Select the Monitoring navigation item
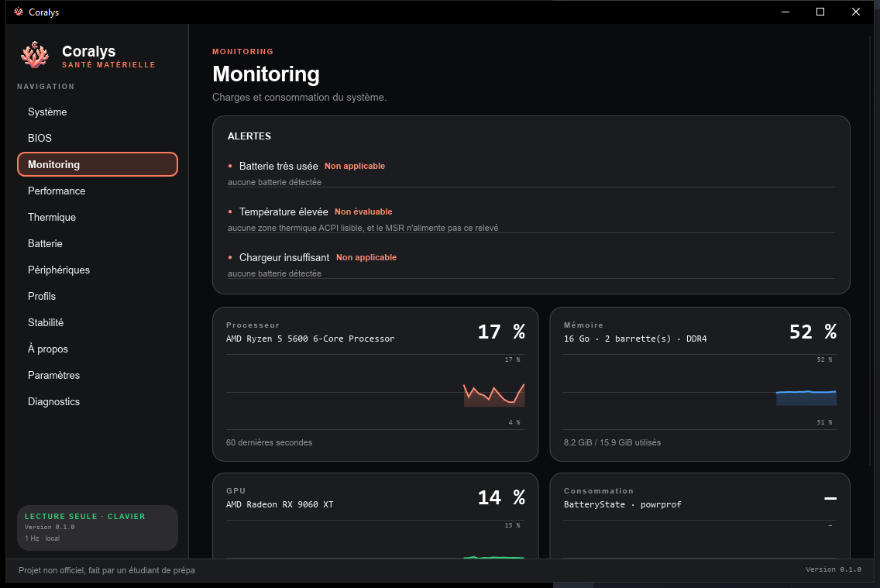Screen dimensions: 880x588 [98, 164]
